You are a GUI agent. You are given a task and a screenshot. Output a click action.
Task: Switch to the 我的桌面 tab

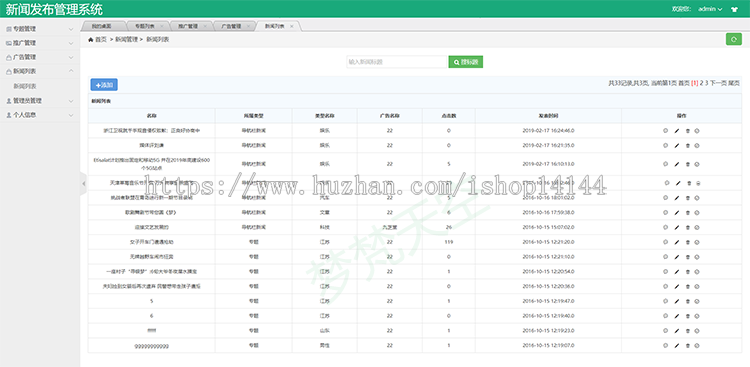pos(101,26)
